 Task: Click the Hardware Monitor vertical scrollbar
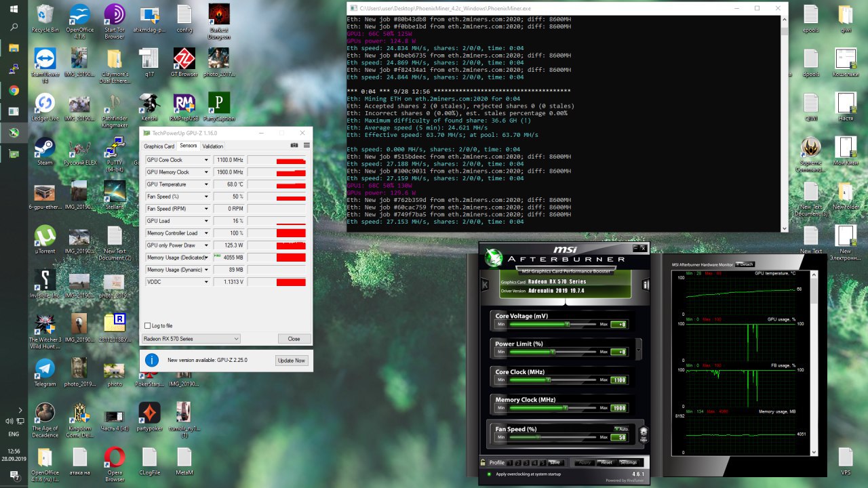coord(814,363)
